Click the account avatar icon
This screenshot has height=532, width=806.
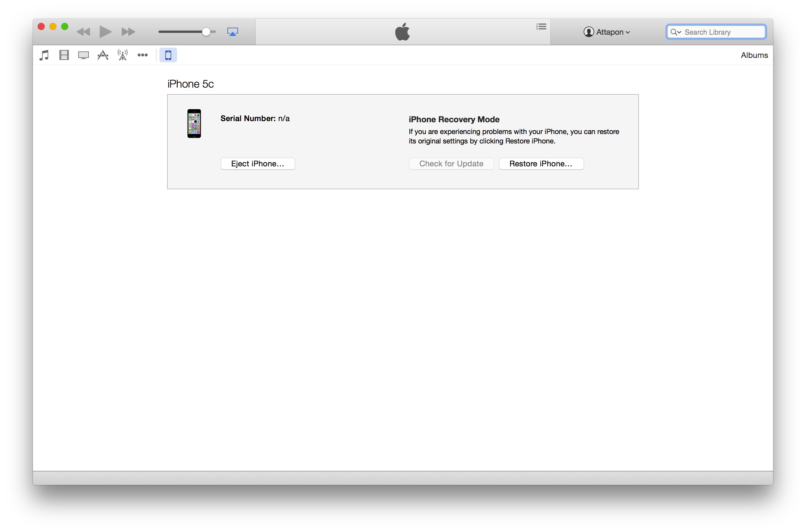coord(589,32)
